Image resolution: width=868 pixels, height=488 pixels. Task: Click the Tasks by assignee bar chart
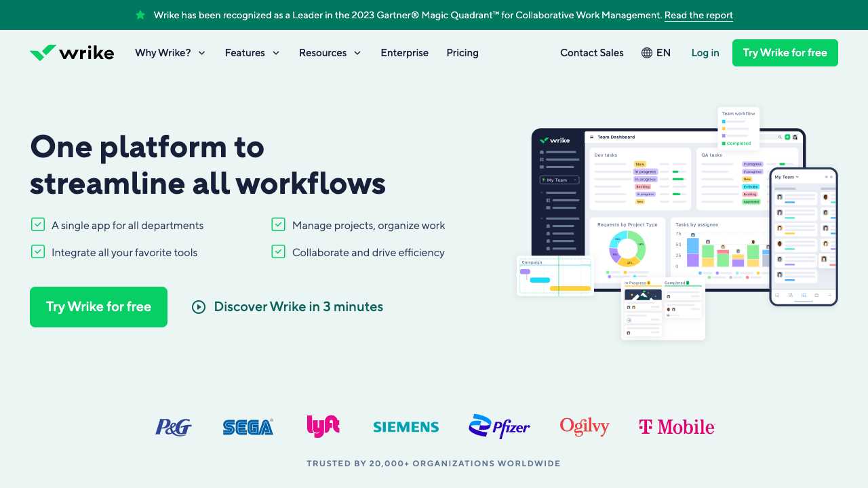pyautogui.click(x=722, y=249)
